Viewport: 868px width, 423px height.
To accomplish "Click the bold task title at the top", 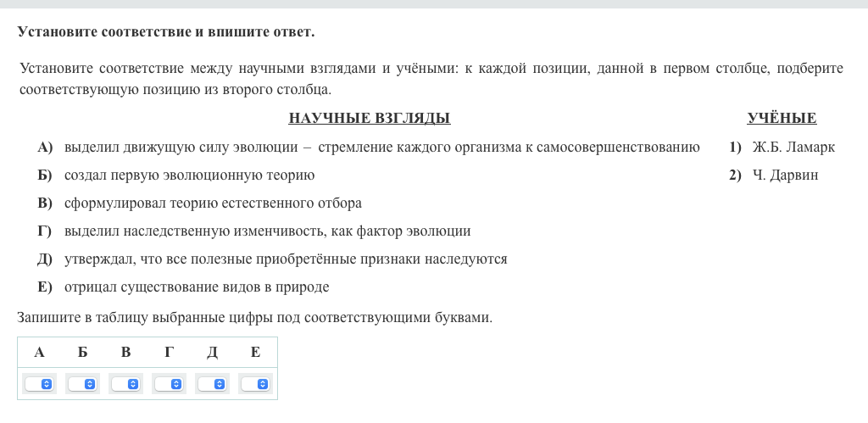I will tap(166, 32).
